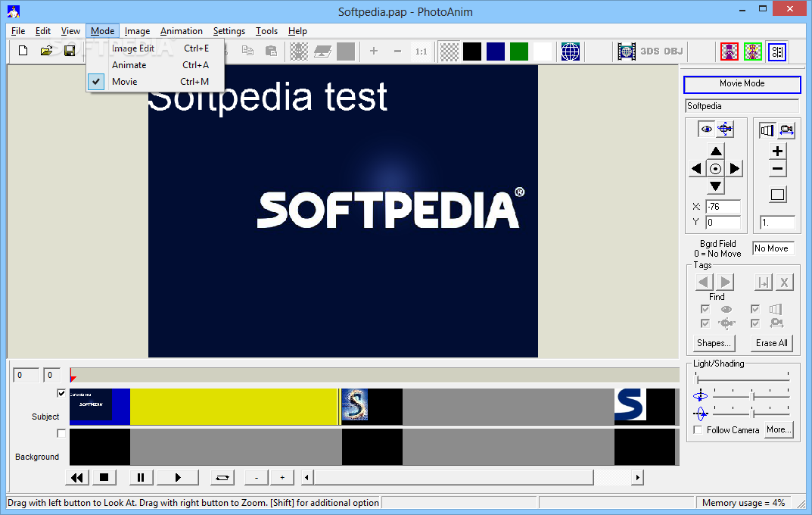Click the Copy toolbar icon
Image resolution: width=812 pixels, height=515 pixels.
(247, 51)
